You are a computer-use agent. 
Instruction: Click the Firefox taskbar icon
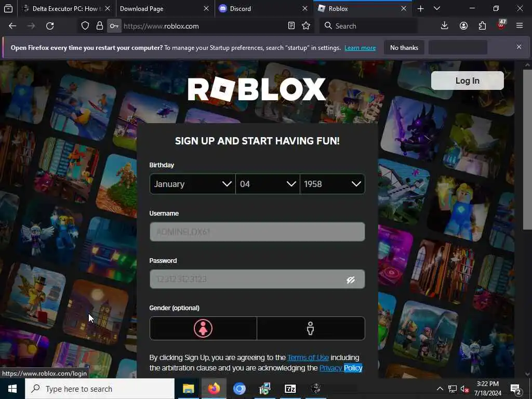214,389
